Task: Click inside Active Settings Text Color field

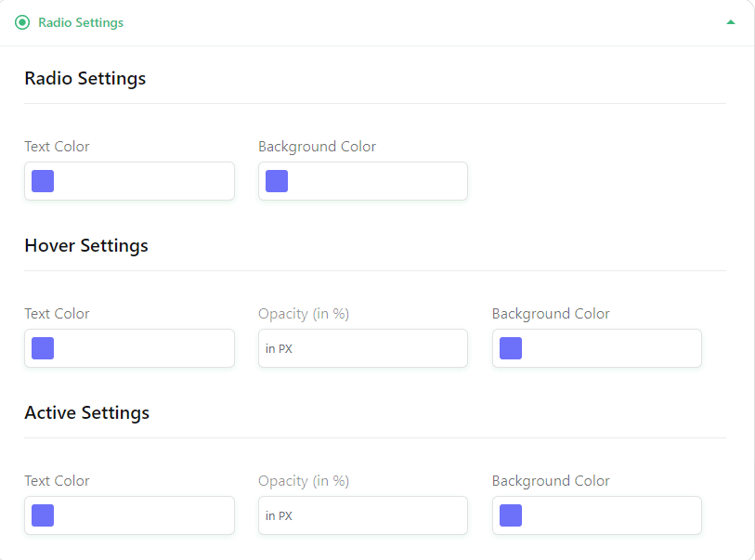Action: (x=129, y=515)
